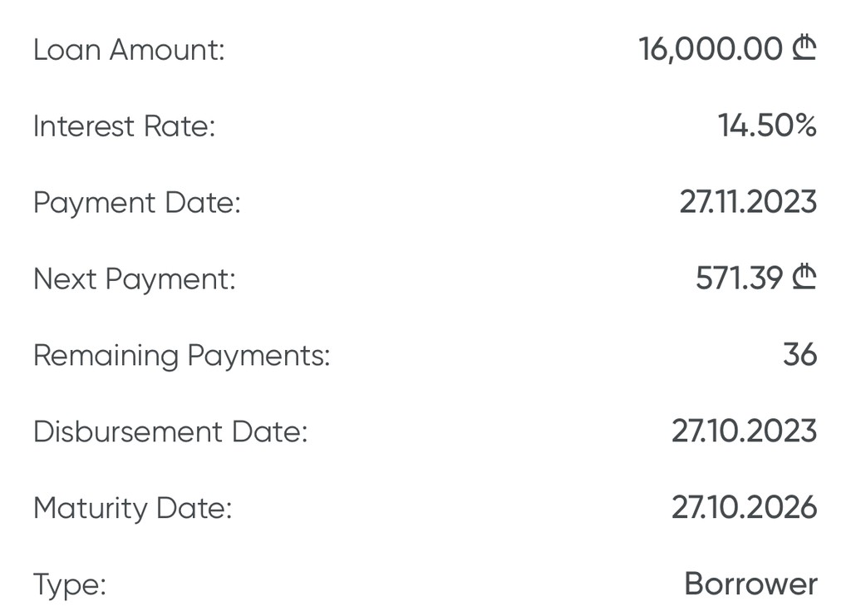Select the Remaining Payments label
Viewport: 851px width, 616px height.
pos(182,356)
